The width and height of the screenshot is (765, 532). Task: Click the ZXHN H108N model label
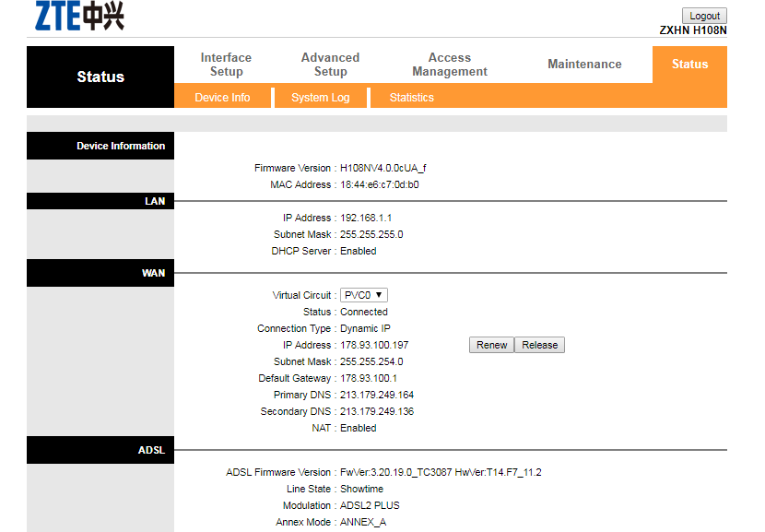point(693,30)
